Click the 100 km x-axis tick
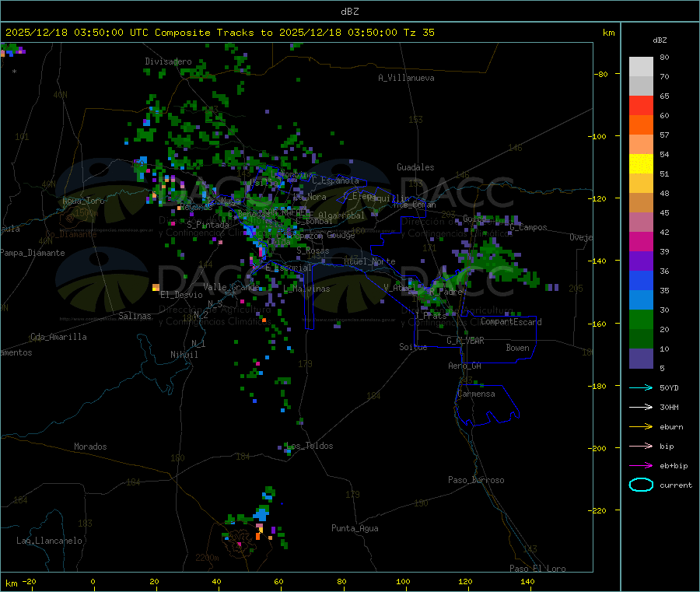 pos(403,581)
